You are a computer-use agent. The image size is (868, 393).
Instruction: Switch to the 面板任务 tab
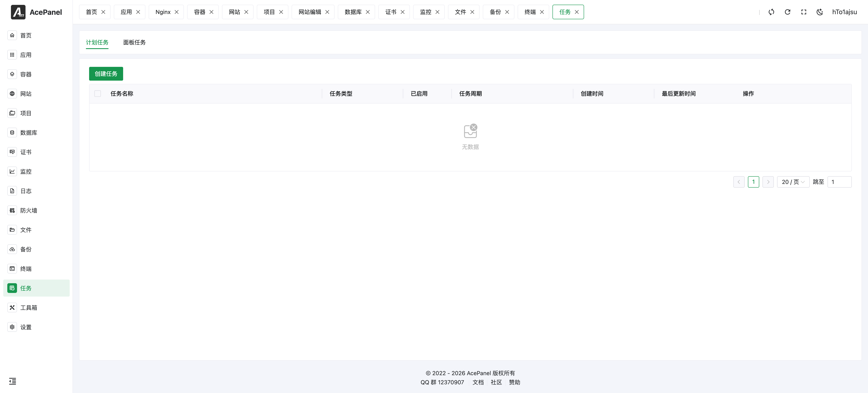tap(134, 43)
